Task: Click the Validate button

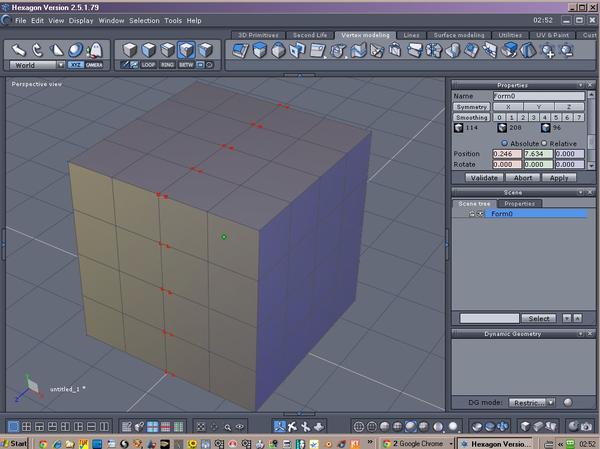Action: click(484, 178)
